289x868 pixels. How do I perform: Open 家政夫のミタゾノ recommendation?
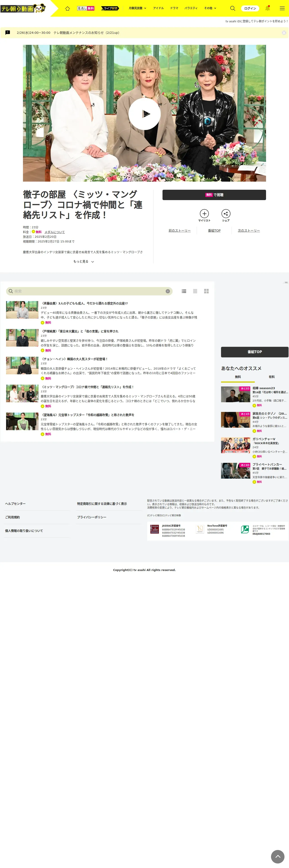255,422
